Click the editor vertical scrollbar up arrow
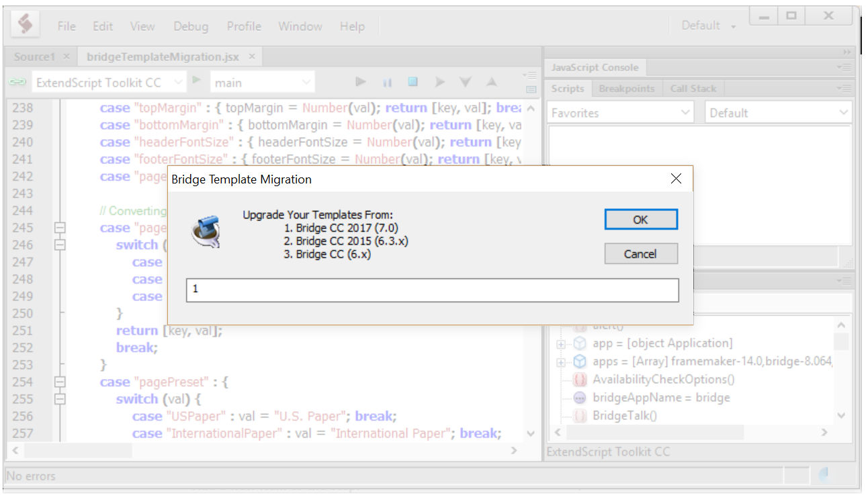Viewport: 868px width, 502px height. (531, 108)
